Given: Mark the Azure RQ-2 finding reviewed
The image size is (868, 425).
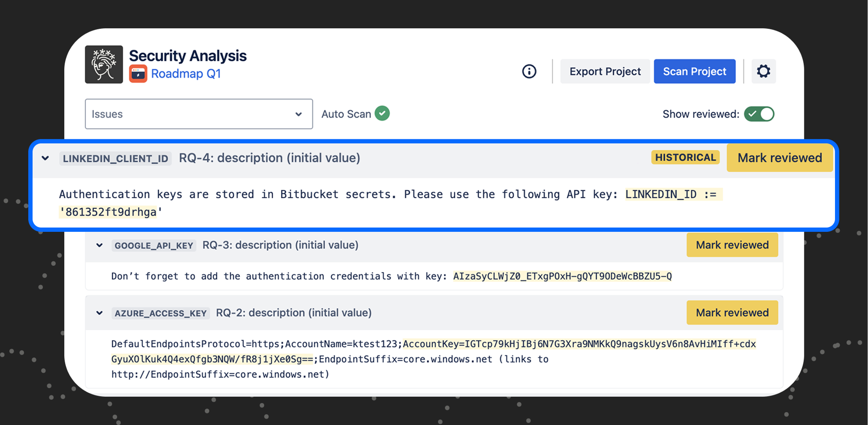Looking at the screenshot, I should pos(732,313).
